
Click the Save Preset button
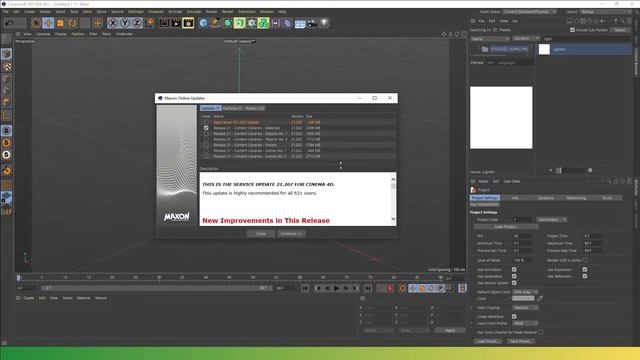point(521,341)
